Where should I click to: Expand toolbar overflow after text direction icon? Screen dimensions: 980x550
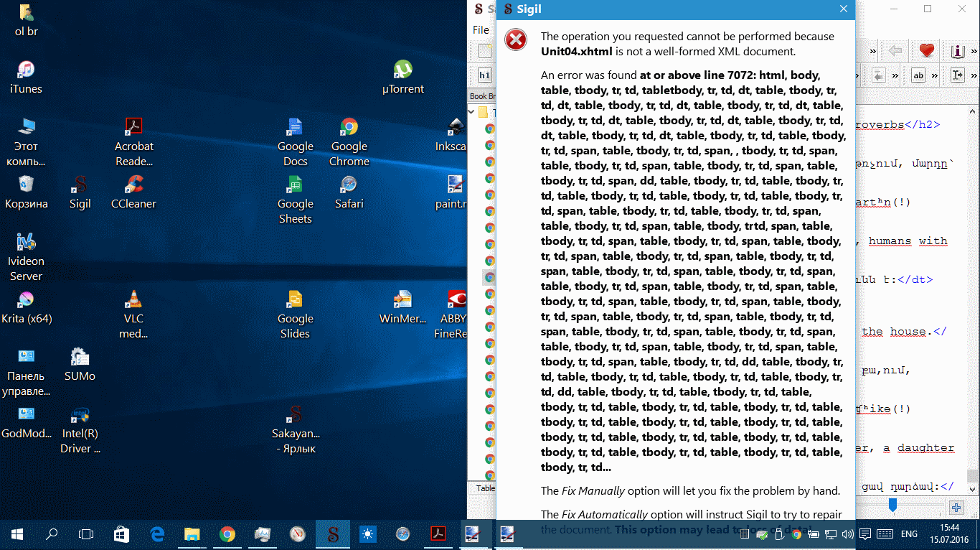pyautogui.click(x=972, y=75)
